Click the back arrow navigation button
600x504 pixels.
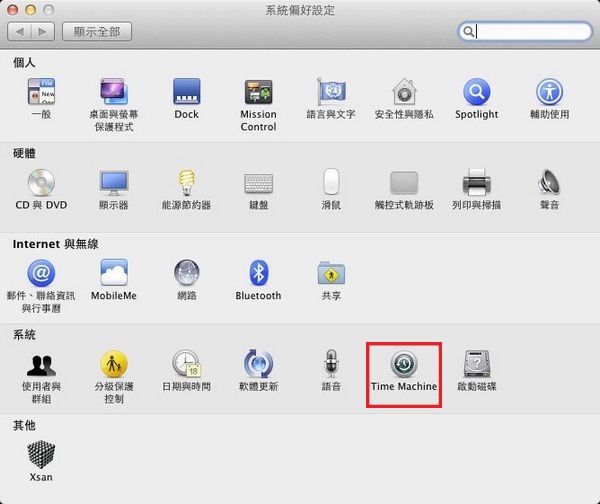[x=20, y=32]
